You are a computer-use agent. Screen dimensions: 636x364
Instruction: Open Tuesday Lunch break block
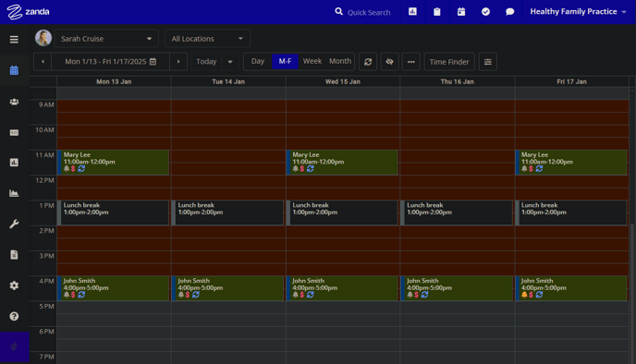point(227,212)
